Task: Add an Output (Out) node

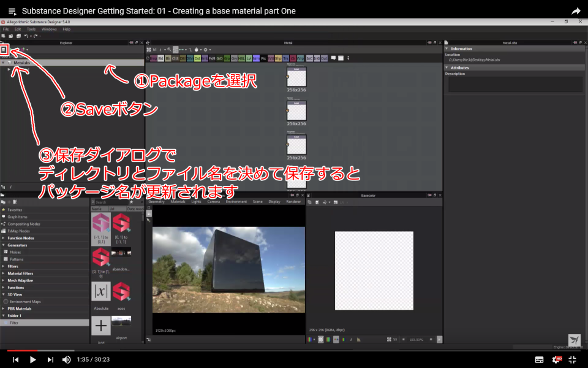Action: [x=324, y=59]
